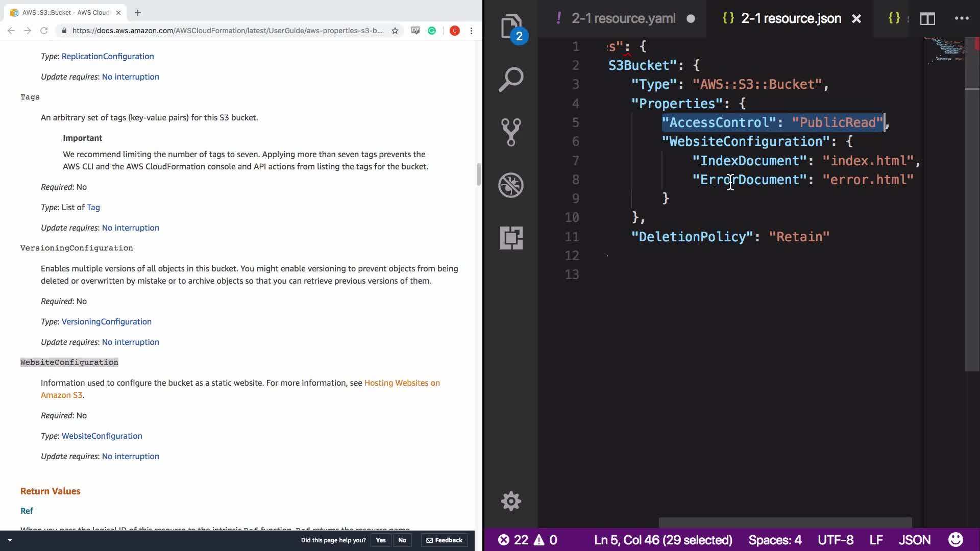Click the browser address bar URL
980x551 pixels.
[x=227, y=31]
